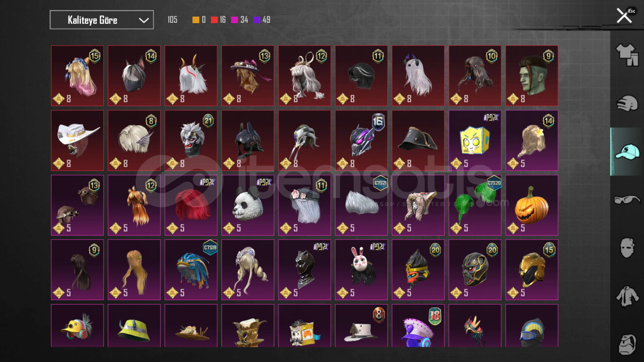Viewport: 644px width, 362px height.
Task: Select the black pirate tricorn hat
Action: click(x=418, y=140)
